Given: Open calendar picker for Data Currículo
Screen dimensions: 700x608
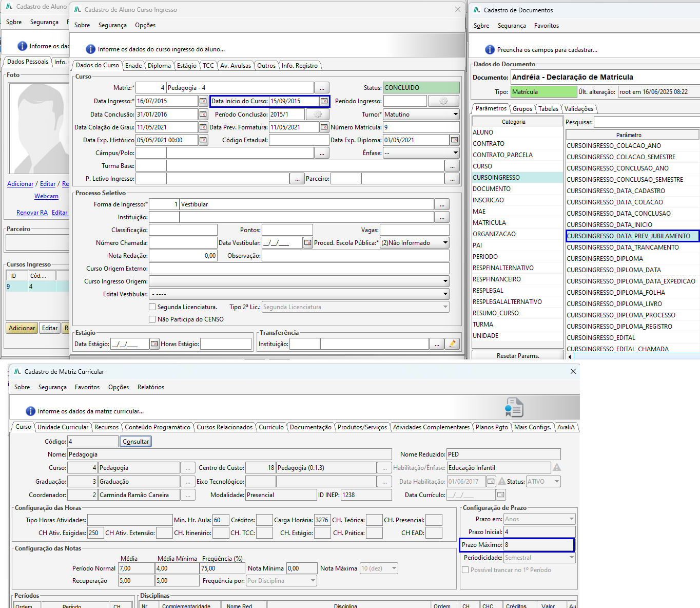Looking at the screenshot, I should 501,495.
